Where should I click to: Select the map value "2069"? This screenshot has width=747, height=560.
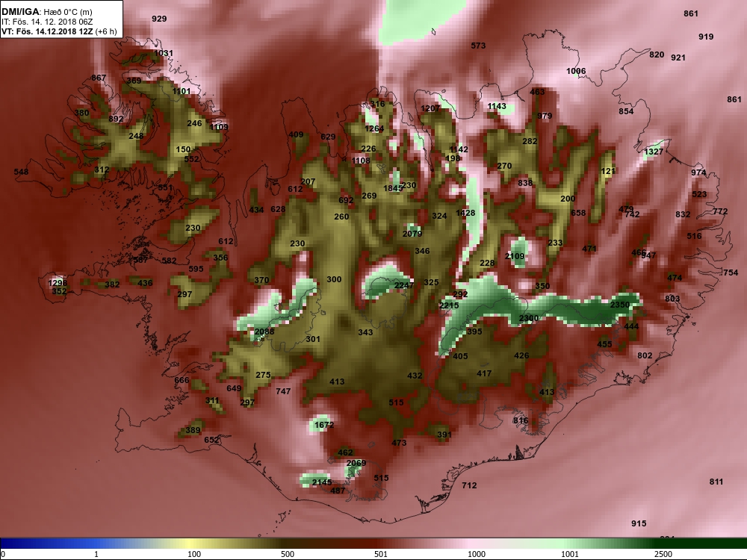[x=356, y=463]
